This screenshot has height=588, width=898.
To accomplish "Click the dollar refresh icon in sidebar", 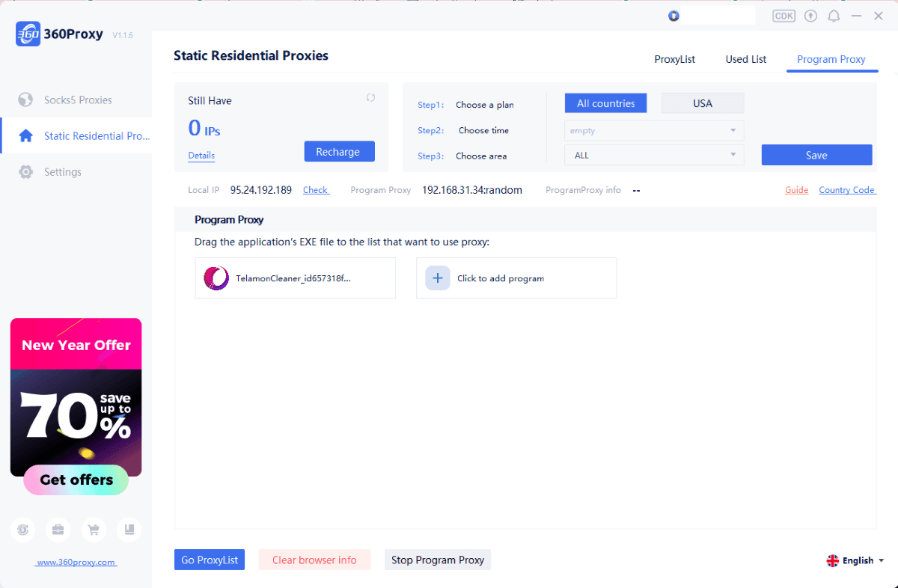I will 23,530.
